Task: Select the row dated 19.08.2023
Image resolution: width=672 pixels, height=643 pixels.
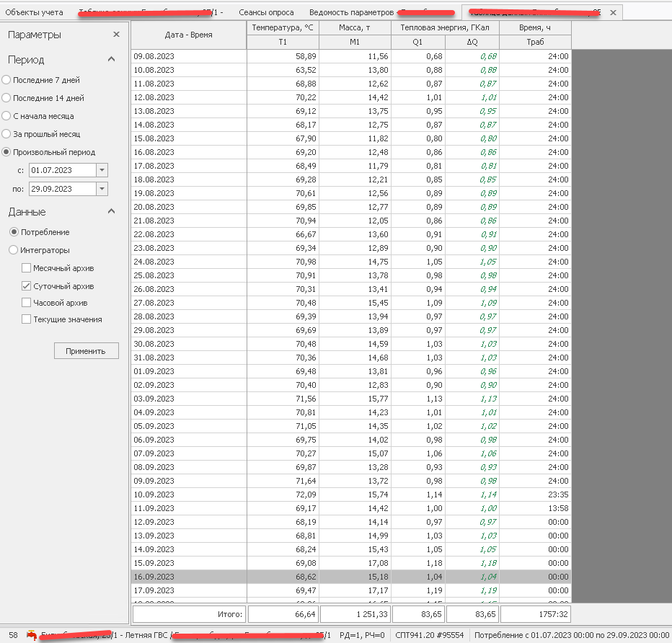Action: (351, 193)
